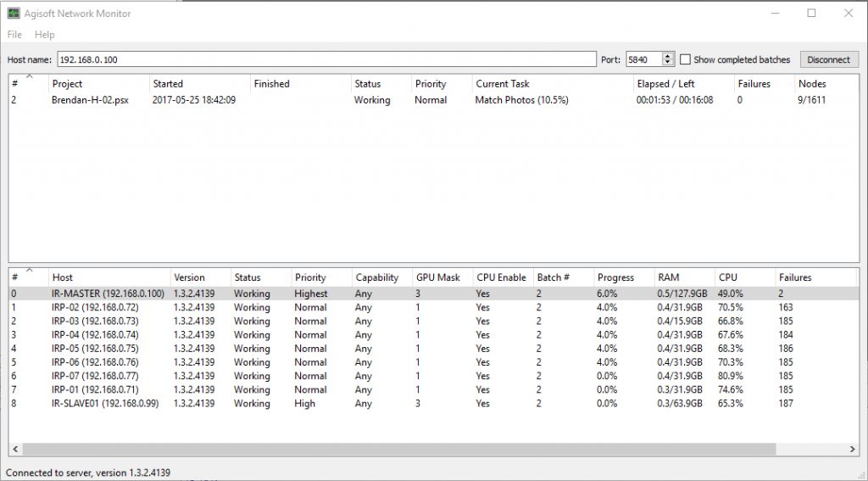Screen dimensions: 868x481
Task: Click the Elapsed / Left column header
Action: point(684,84)
